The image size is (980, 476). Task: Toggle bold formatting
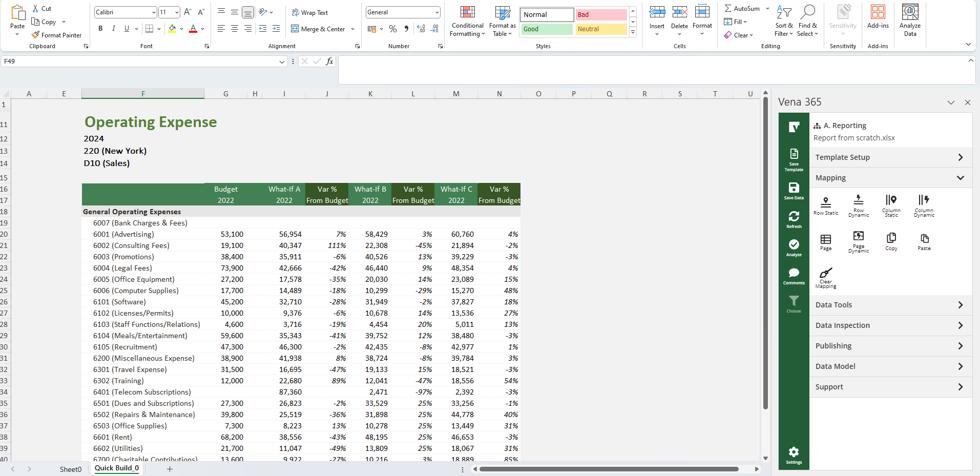tap(100, 29)
